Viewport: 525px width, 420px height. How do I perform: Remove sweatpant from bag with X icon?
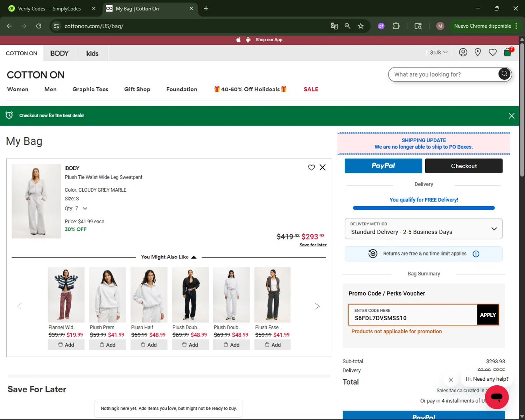pyautogui.click(x=322, y=167)
